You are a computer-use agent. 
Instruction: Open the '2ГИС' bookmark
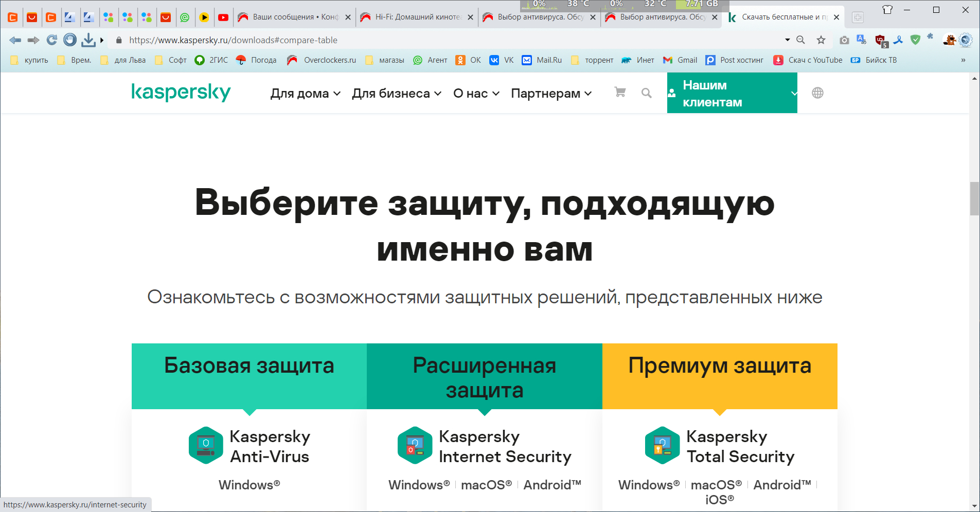tap(211, 60)
